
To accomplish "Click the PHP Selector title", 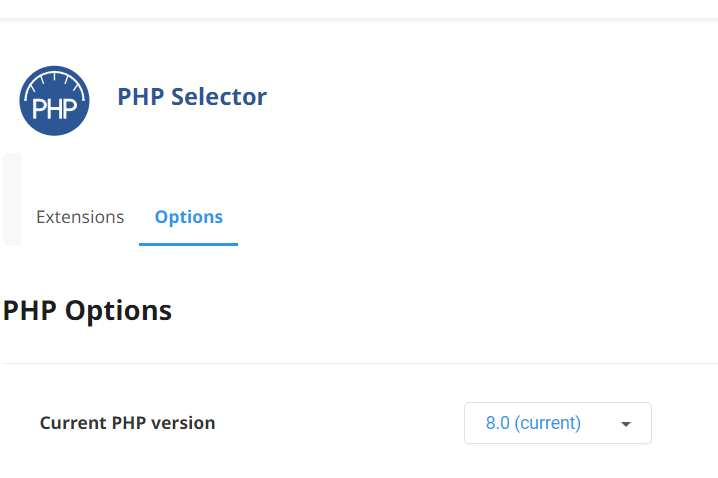I will tap(192, 97).
